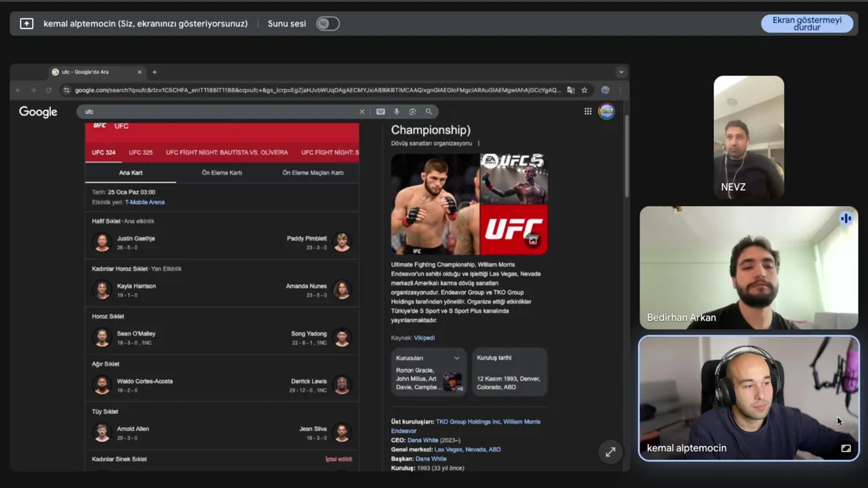This screenshot has height=488, width=868.
Task: Click Paddy Pimblett fighter photo
Action: [x=342, y=242]
